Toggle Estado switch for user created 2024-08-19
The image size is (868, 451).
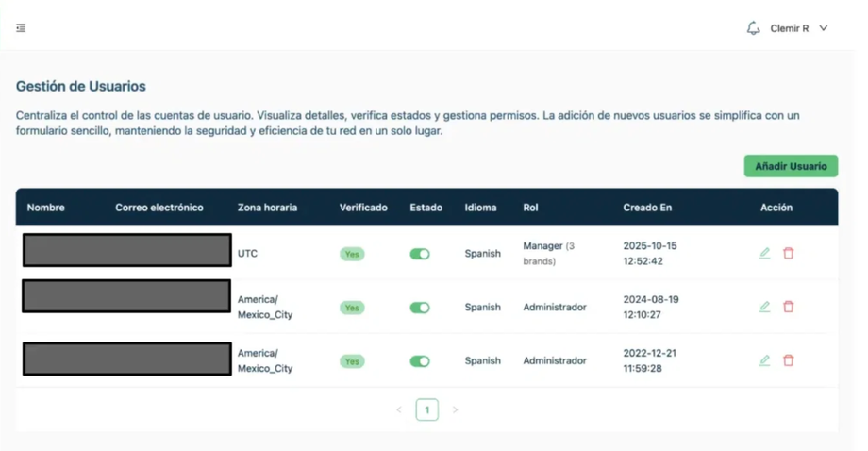420,308
